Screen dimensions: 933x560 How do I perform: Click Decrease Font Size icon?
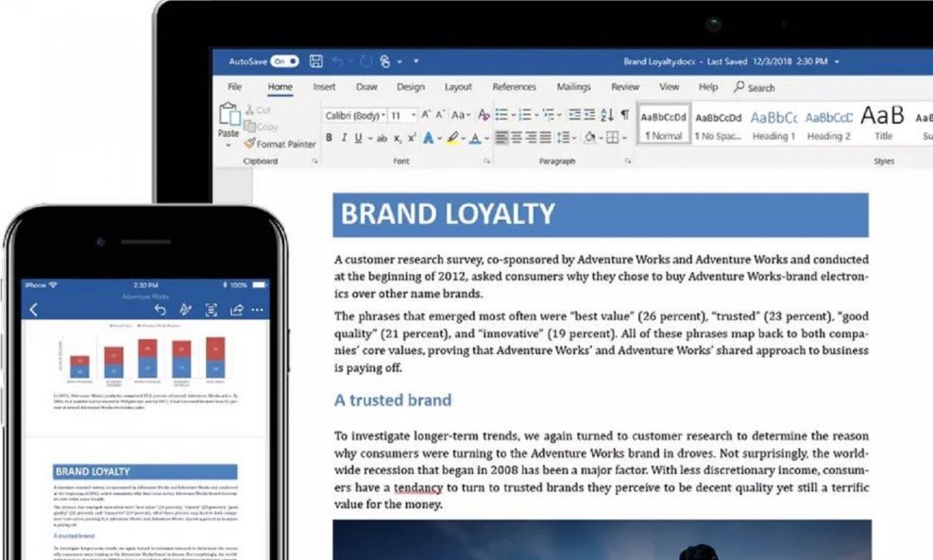(x=440, y=114)
